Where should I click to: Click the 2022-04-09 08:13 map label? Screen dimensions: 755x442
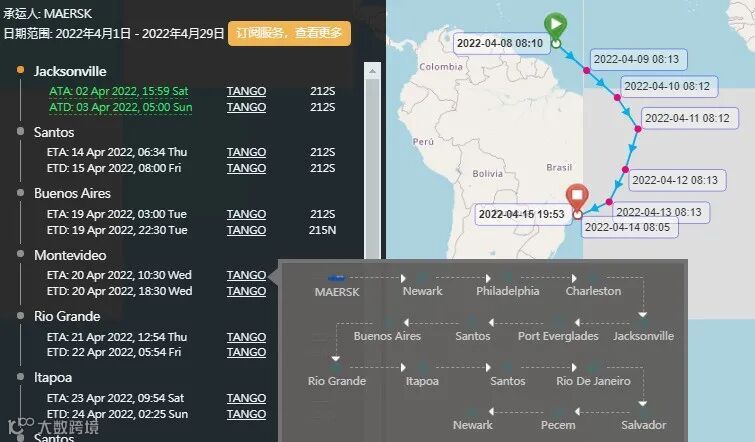(x=636, y=59)
